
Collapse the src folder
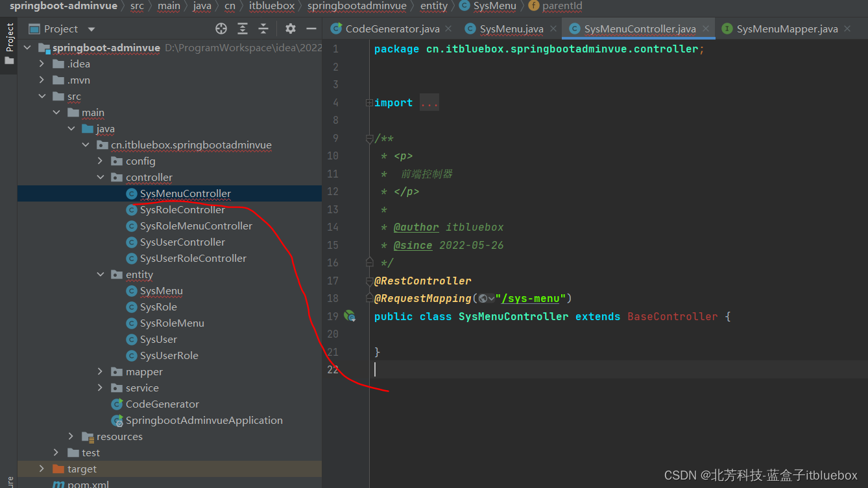pyautogui.click(x=42, y=96)
